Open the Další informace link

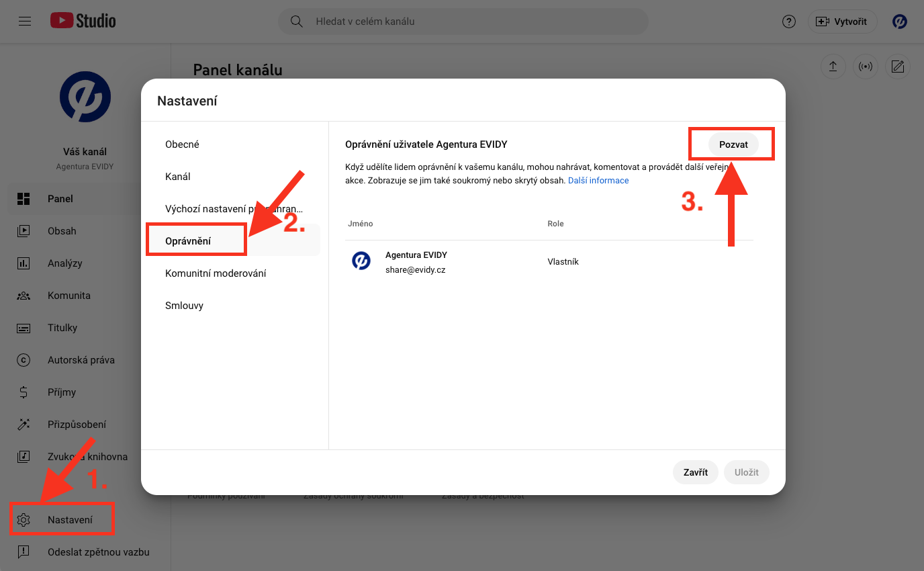pyautogui.click(x=598, y=181)
